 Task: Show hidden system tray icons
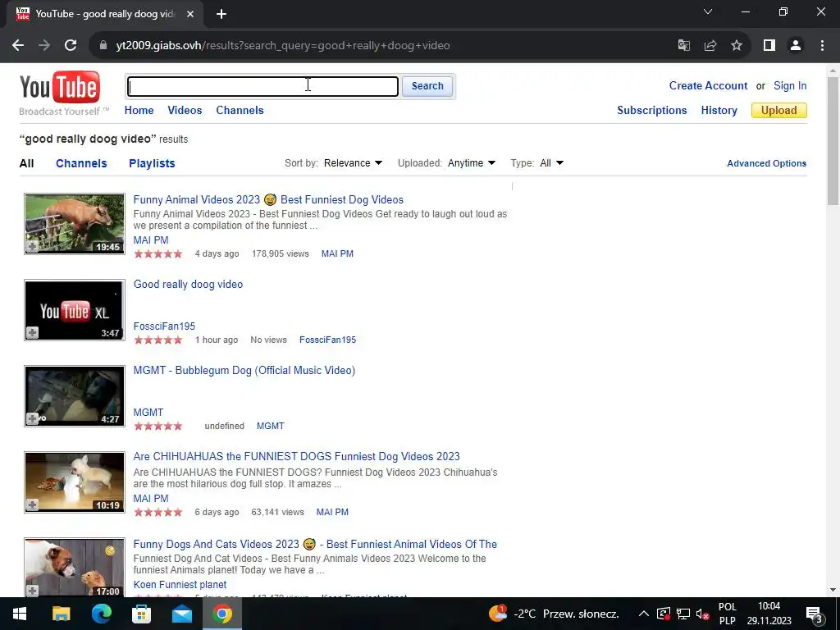point(644,614)
